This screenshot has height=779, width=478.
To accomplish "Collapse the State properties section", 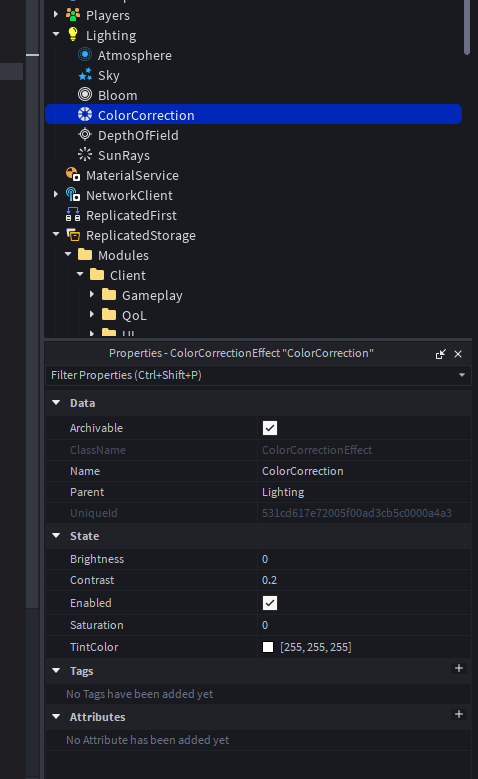I will pyautogui.click(x=56, y=536).
